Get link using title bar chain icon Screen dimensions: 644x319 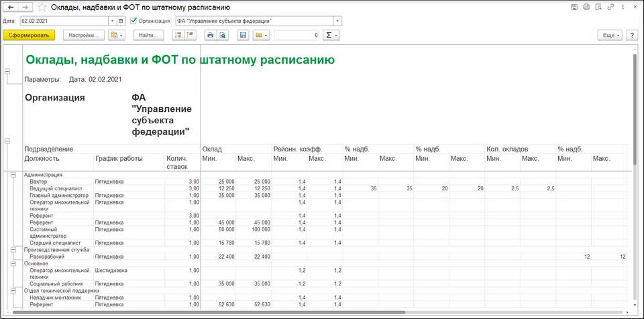pos(610,7)
